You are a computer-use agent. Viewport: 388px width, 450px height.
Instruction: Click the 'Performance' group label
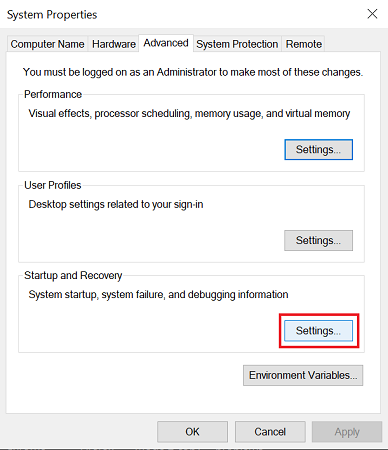[53, 94]
